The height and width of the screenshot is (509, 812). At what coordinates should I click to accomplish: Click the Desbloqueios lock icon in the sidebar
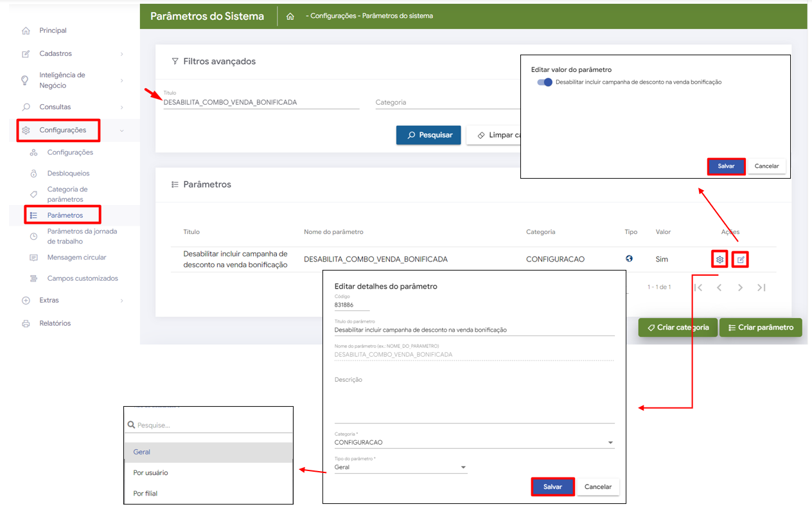coord(33,174)
